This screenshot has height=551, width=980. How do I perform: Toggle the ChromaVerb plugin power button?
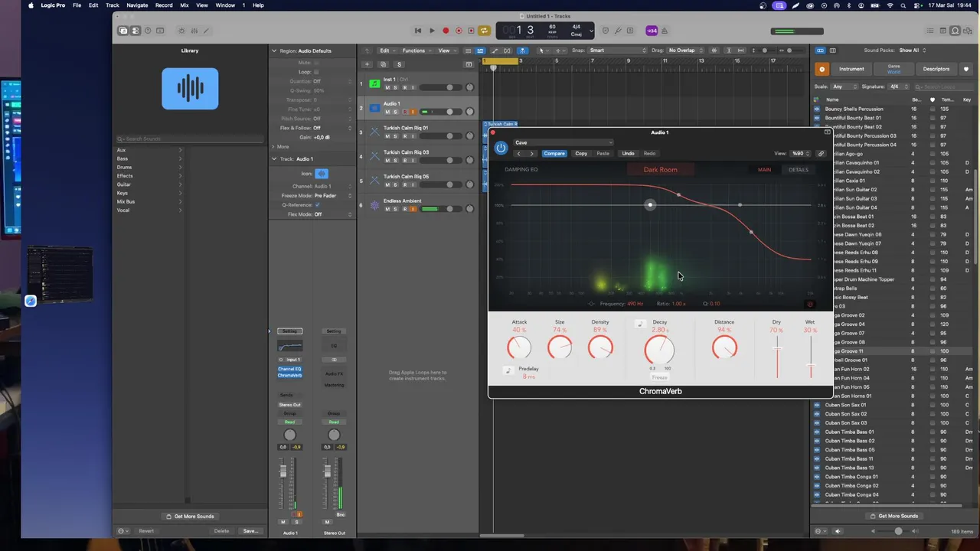pyautogui.click(x=501, y=148)
